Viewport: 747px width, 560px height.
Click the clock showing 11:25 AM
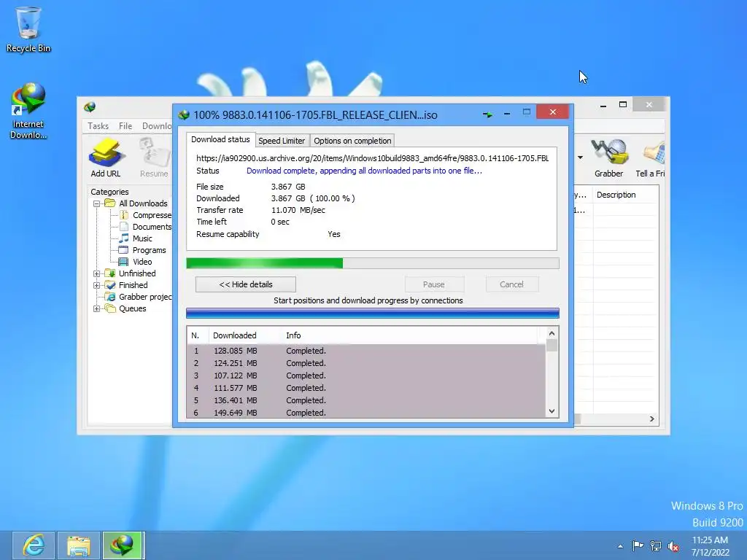pos(710,540)
